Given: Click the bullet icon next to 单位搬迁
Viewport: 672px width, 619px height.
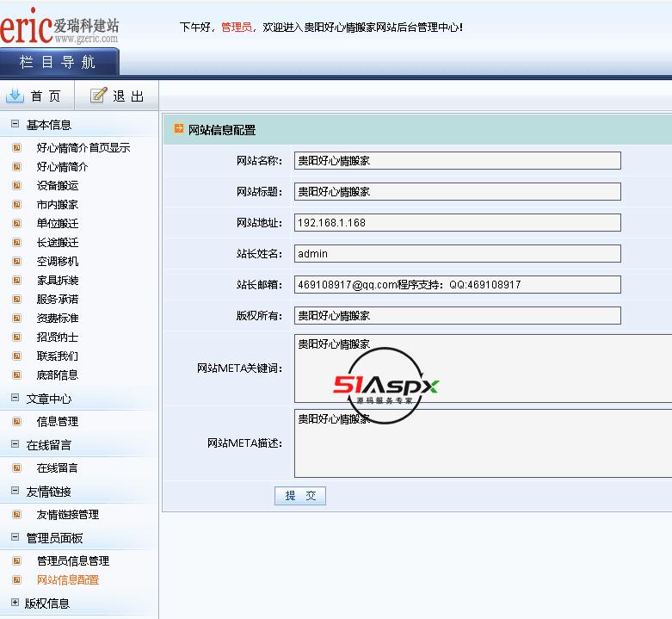Looking at the screenshot, I should (16, 223).
